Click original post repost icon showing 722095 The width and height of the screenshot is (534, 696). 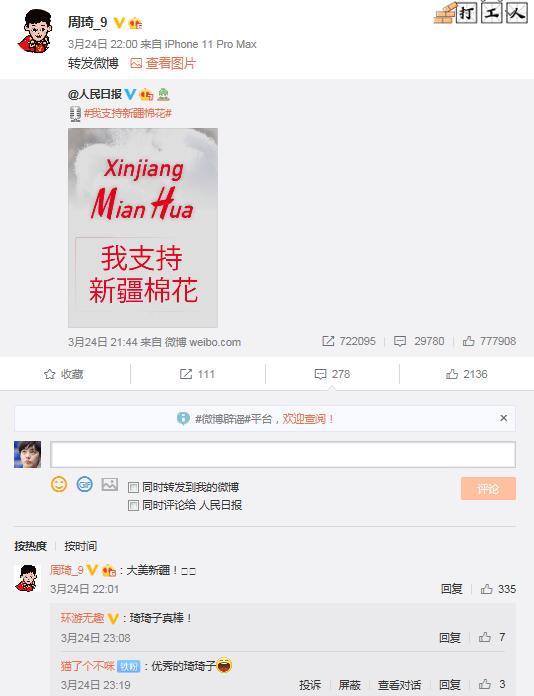pos(328,341)
